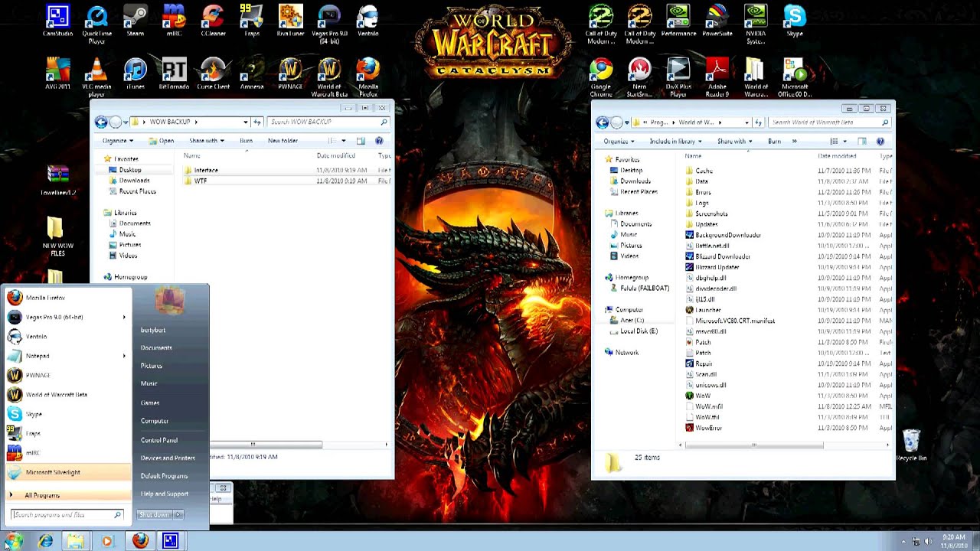Open Curse Client from the desktop
980x551 pixels.
point(213,73)
